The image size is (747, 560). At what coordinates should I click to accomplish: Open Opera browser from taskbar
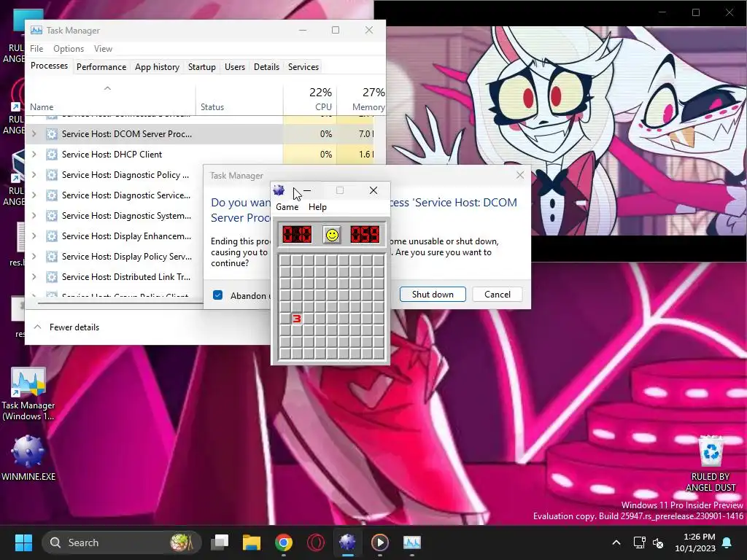(x=315, y=542)
